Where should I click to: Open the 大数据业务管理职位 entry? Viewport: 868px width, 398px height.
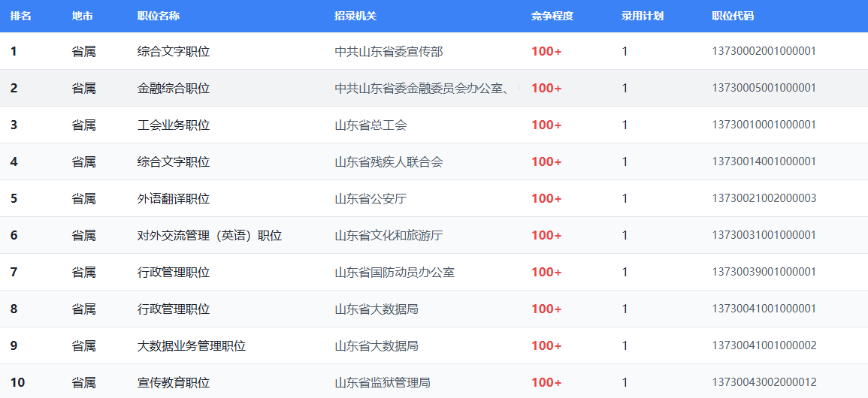click(192, 346)
